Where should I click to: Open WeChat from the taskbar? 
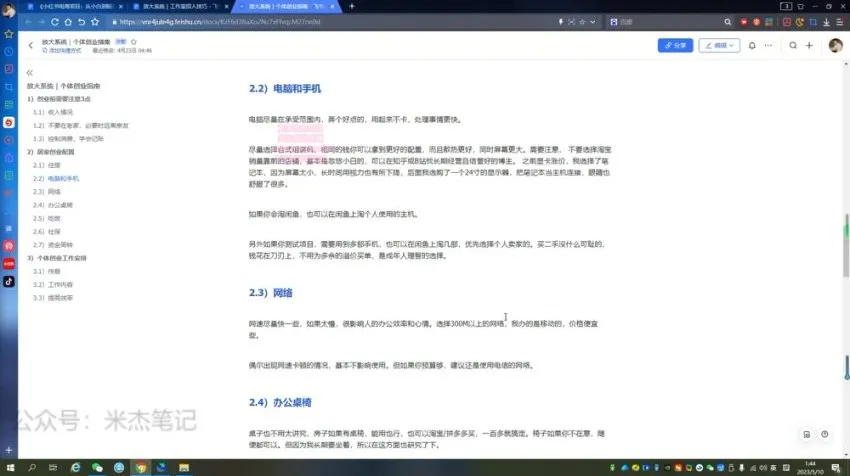97,467
